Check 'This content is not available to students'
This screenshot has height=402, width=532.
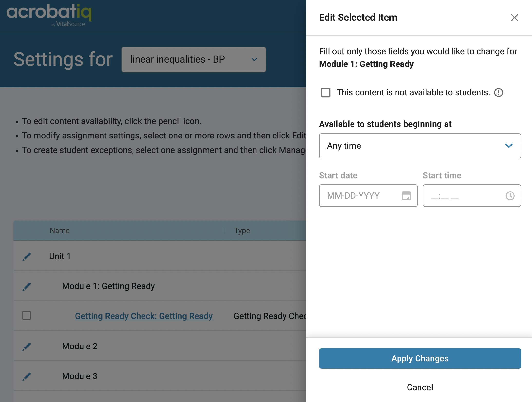pyautogui.click(x=325, y=92)
